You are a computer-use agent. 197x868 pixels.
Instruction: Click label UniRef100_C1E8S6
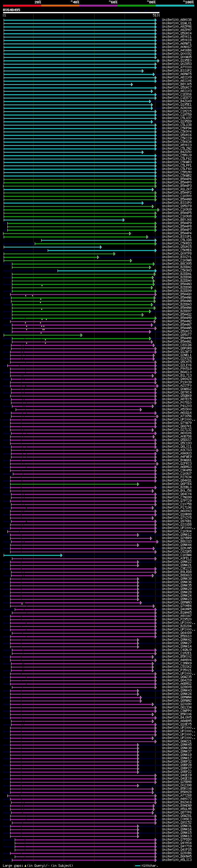[x=177, y=94]
